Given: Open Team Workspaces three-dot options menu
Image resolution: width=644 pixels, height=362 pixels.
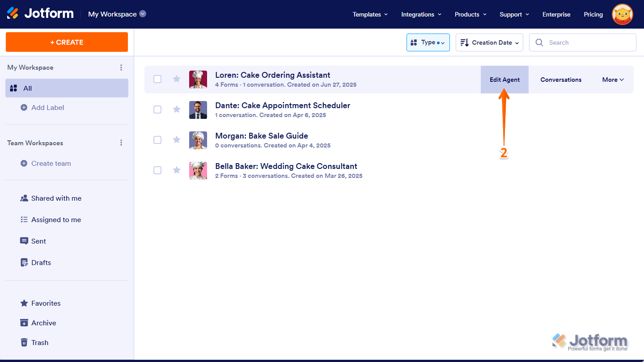Looking at the screenshot, I should pyautogui.click(x=121, y=143).
